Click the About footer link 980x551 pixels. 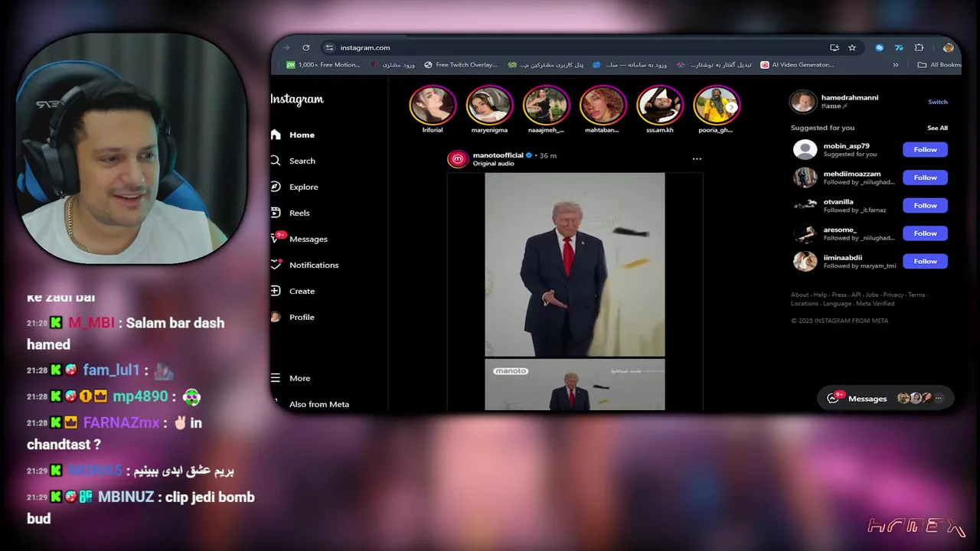[x=799, y=295]
